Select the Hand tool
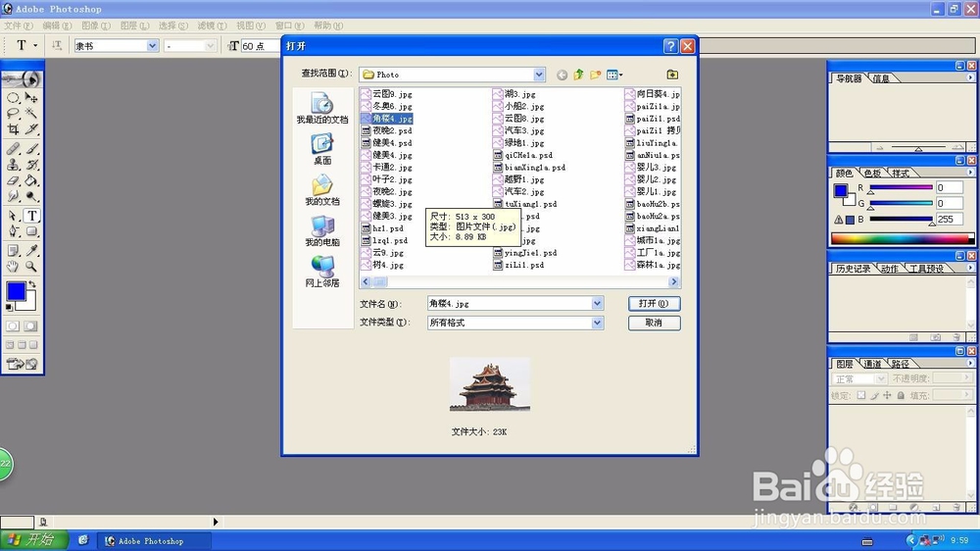 [13, 267]
